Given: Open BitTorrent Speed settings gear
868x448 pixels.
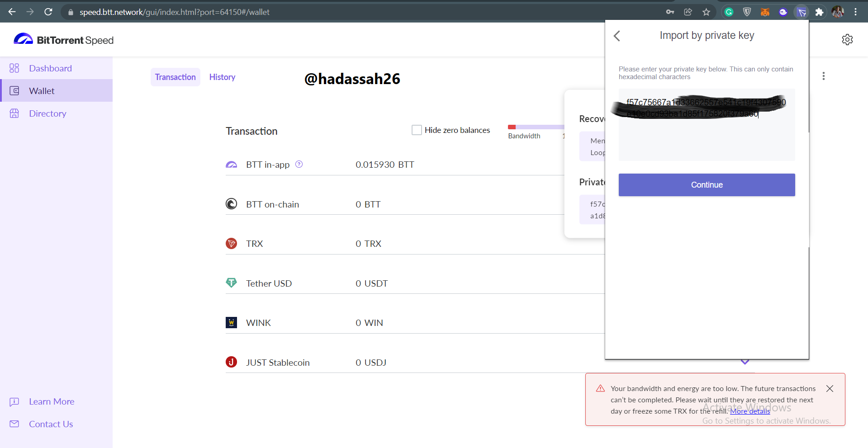Looking at the screenshot, I should click(847, 40).
